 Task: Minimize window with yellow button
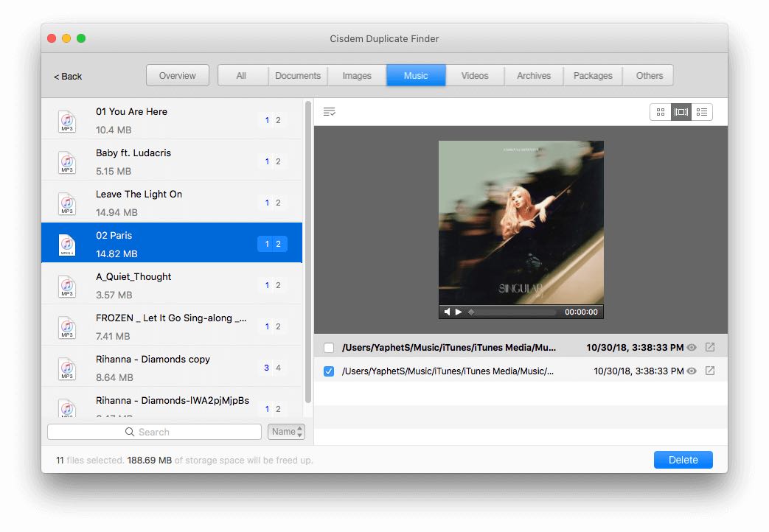[66, 38]
